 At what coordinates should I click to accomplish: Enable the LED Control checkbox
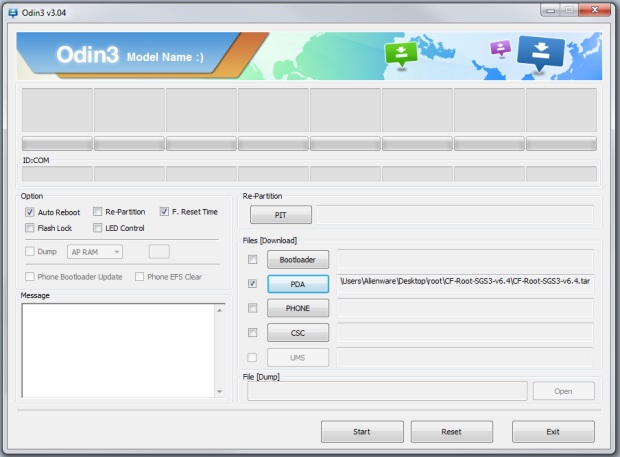tap(97, 228)
